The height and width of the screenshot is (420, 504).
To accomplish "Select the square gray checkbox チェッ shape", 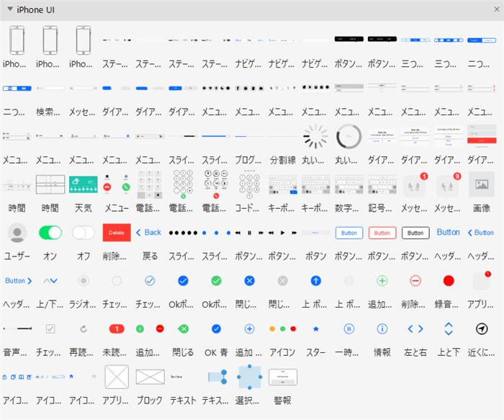I will tap(50, 329).
